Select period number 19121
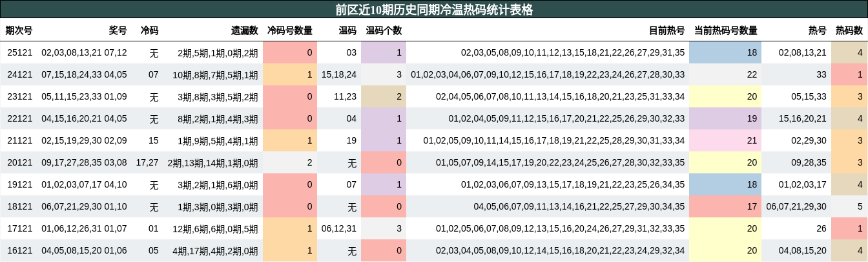 pyautogui.click(x=20, y=184)
